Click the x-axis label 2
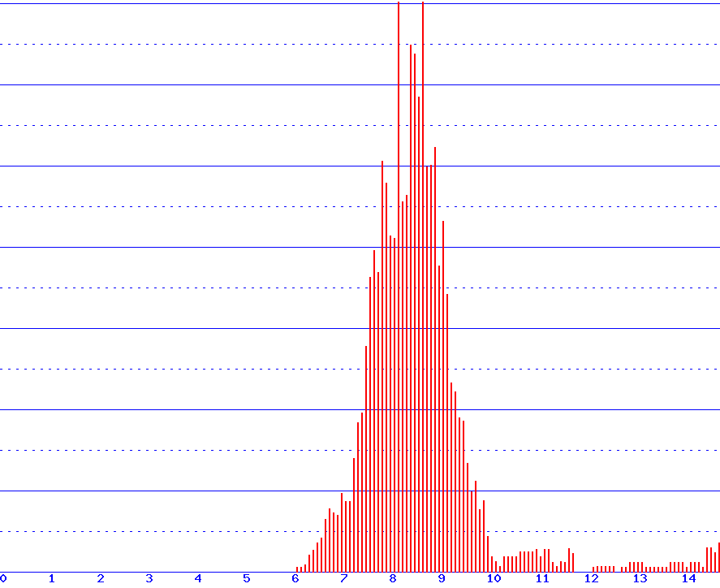Image resolution: width=720 pixels, height=588 pixels. pos(101,578)
